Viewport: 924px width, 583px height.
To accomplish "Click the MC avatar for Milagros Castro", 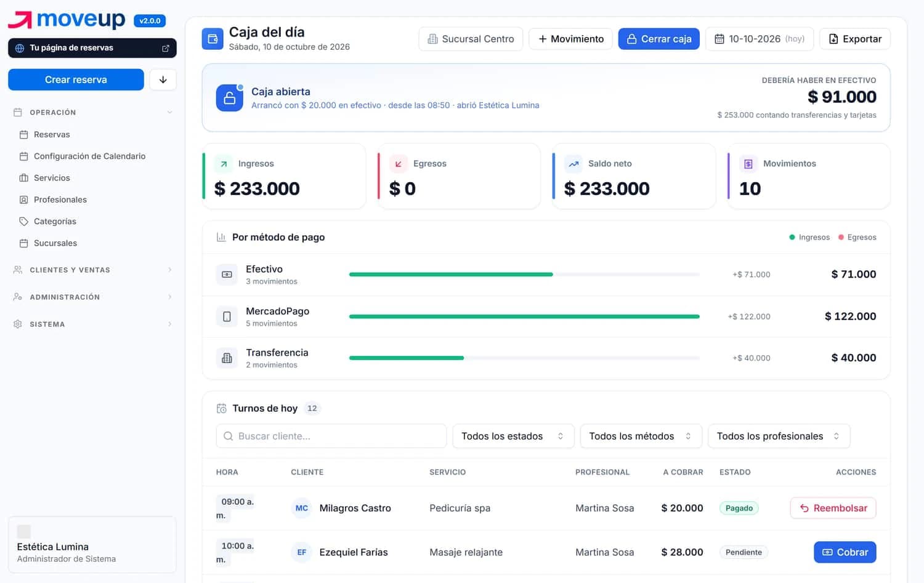I will click(x=302, y=508).
